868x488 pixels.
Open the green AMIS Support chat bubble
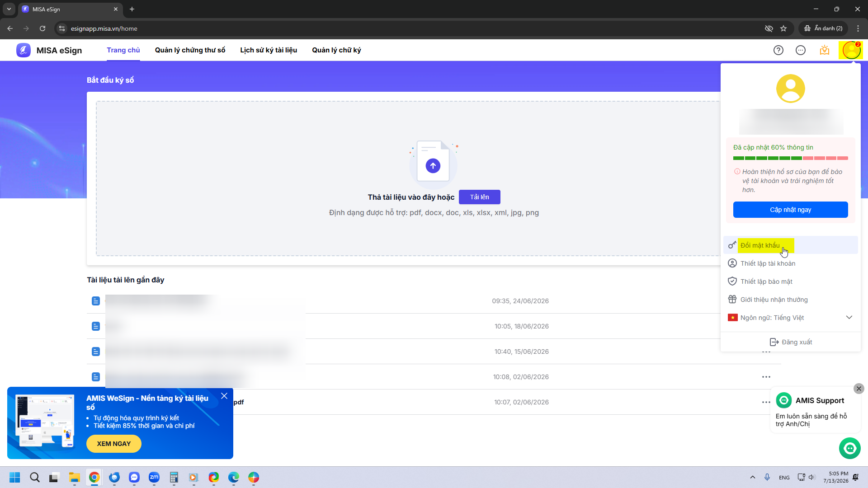click(x=850, y=448)
